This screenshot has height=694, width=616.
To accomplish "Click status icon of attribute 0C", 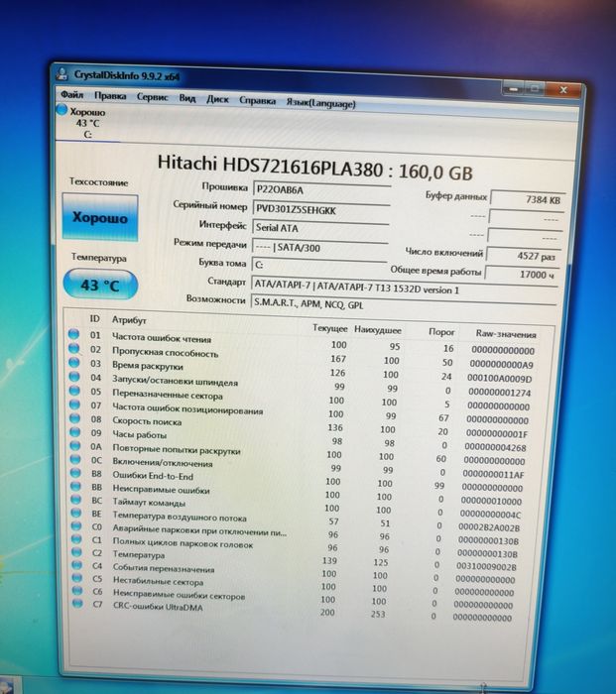I will point(75,459).
